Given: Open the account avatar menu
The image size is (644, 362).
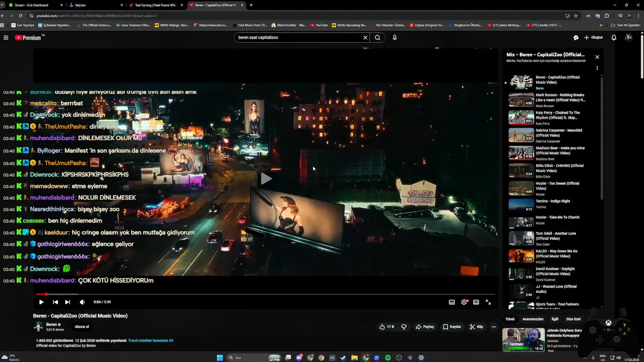Looking at the screenshot, I should tap(628, 38).
